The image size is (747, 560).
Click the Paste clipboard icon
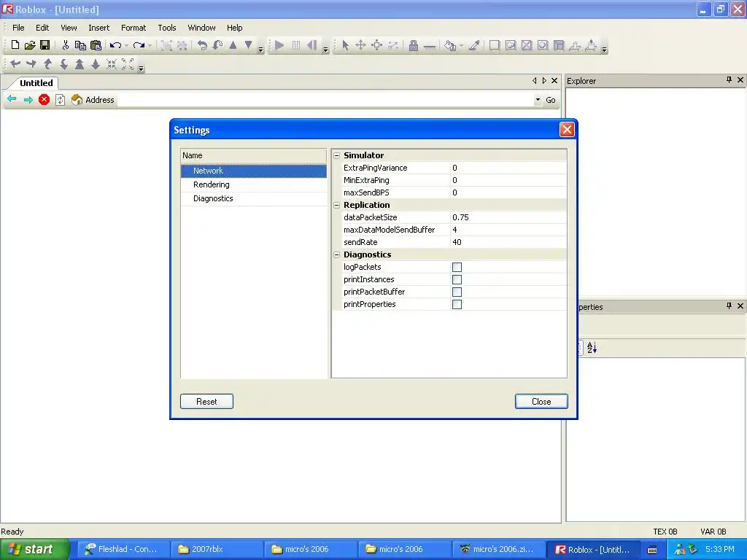(x=96, y=45)
